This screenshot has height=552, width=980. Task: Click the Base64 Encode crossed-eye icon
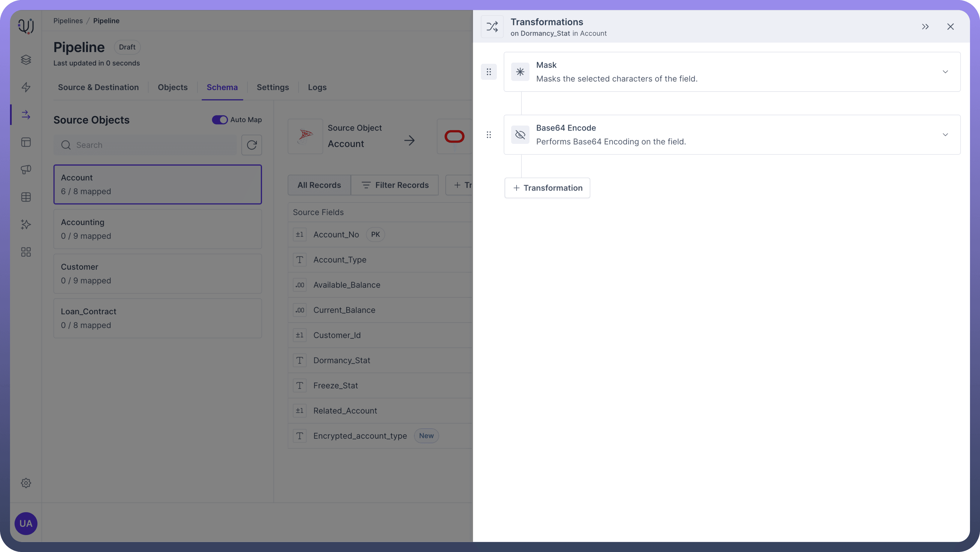(520, 135)
